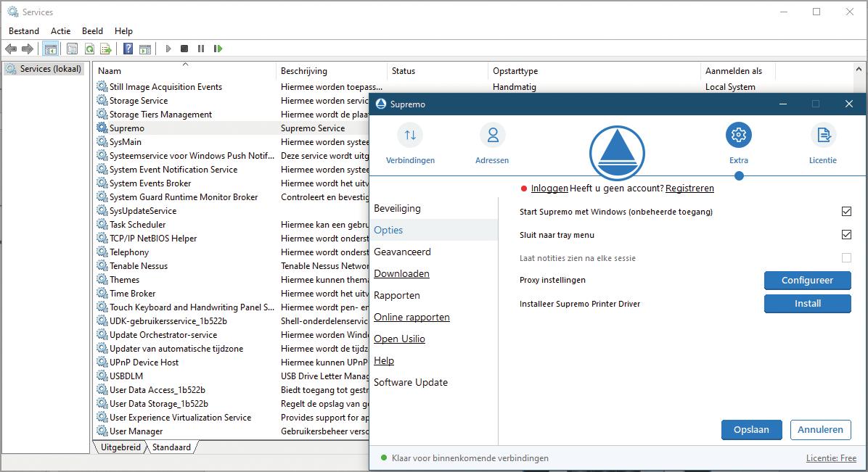Save settings with the Opslaan button

point(751,429)
